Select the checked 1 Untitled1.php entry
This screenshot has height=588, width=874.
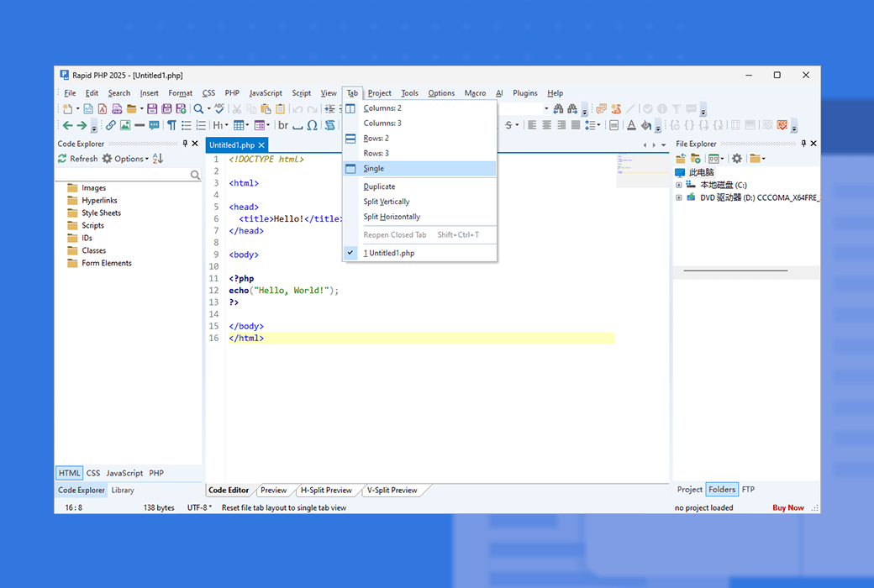419,253
